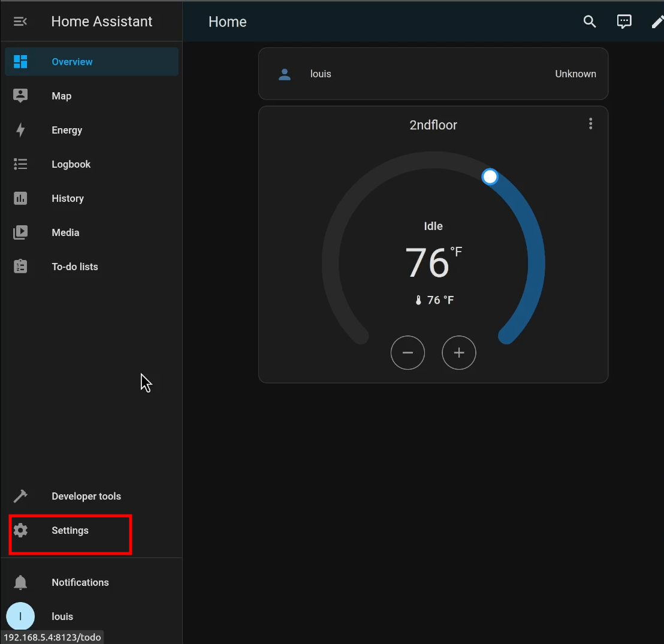Open History in the sidebar

click(92, 198)
